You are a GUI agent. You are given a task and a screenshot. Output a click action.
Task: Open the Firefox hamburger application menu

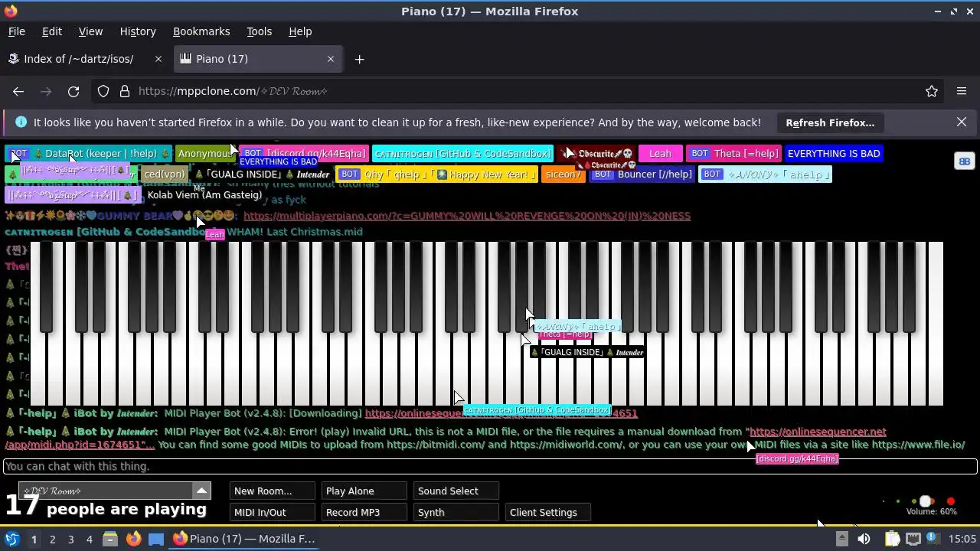point(962,91)
